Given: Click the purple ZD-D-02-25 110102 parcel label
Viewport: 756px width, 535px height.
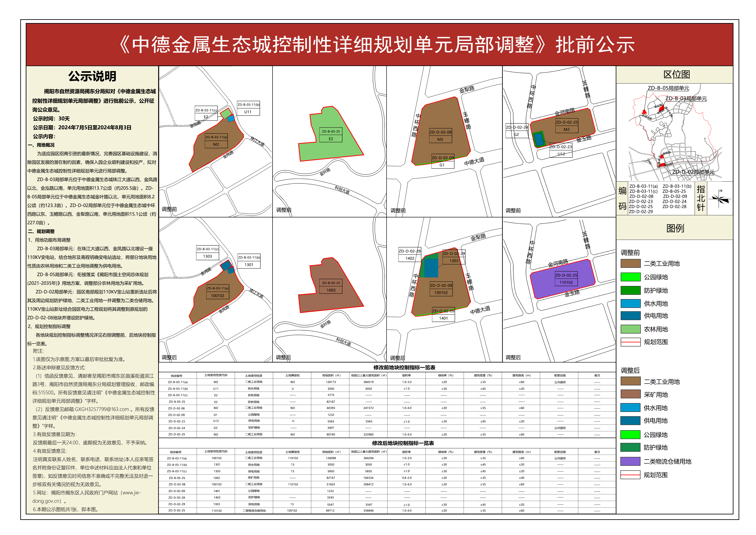Looking at the screenshot, I should pos(566,279).
